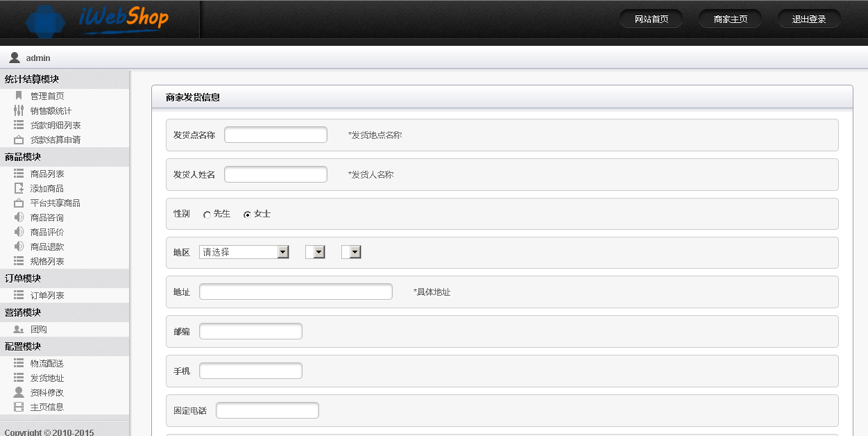This screenshot has width=868, height=436.
Task: Focus the 发货人姓名 input field
Action: (275, 174)
